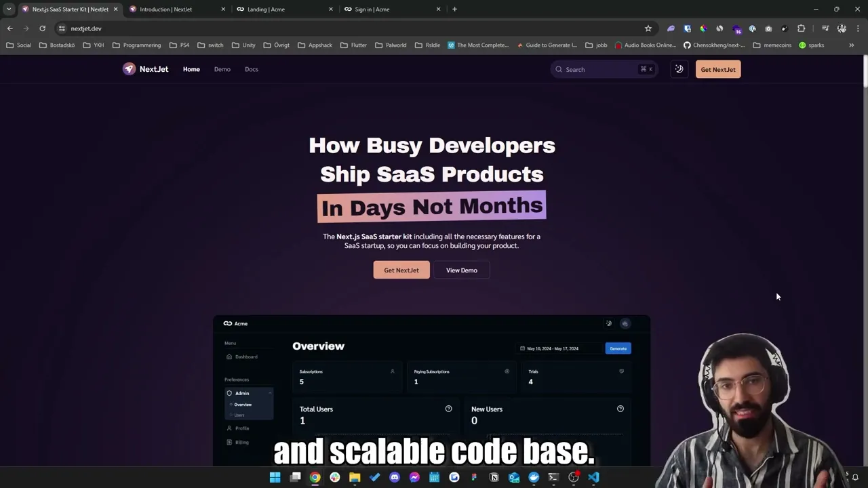
Task: Open The Most Complete... bookmark
Action: click(x=478, y=45)
